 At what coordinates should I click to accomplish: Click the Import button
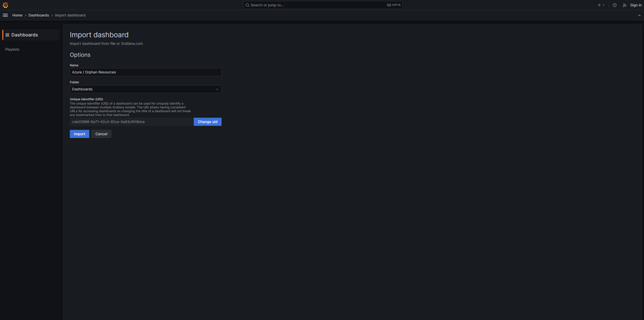79,134
